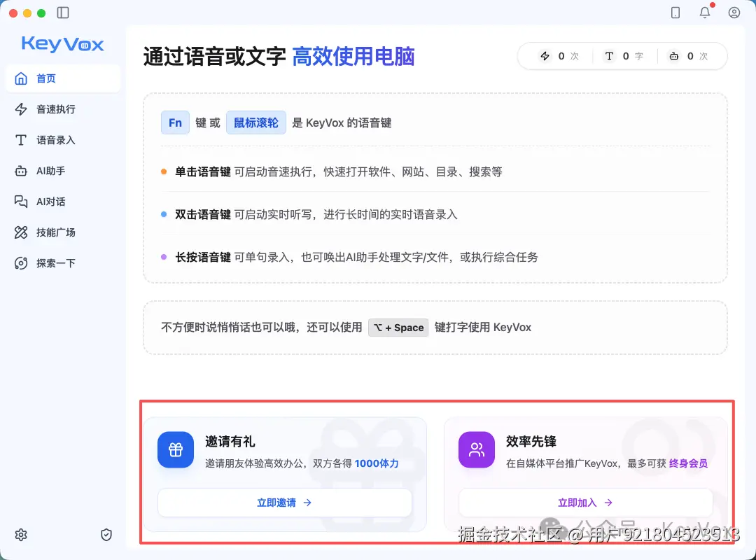Open AI助手 in sidebar
This screenshot has width=756, height=560.
point(63,171)
